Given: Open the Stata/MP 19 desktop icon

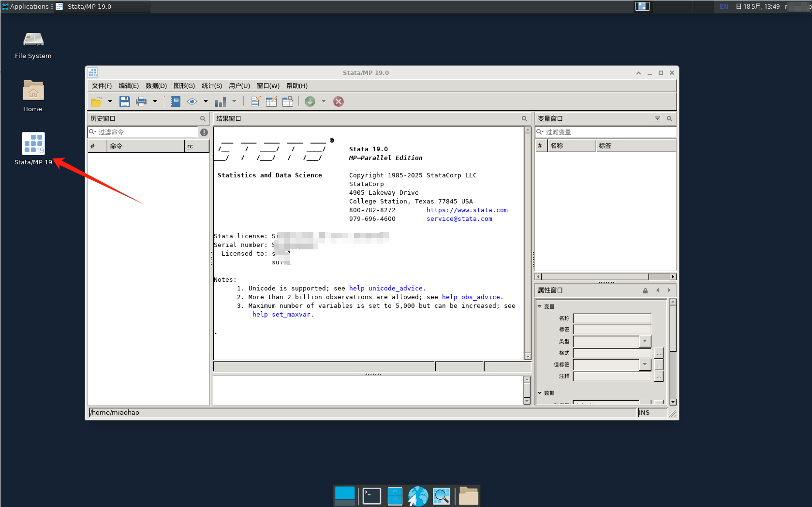Looking at the screenshot, I should click(33, 149).
